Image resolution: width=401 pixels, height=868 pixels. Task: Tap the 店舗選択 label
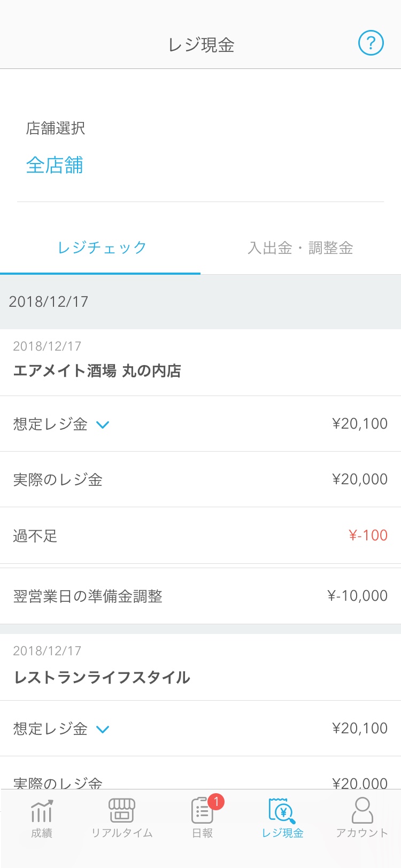point(56,128)
